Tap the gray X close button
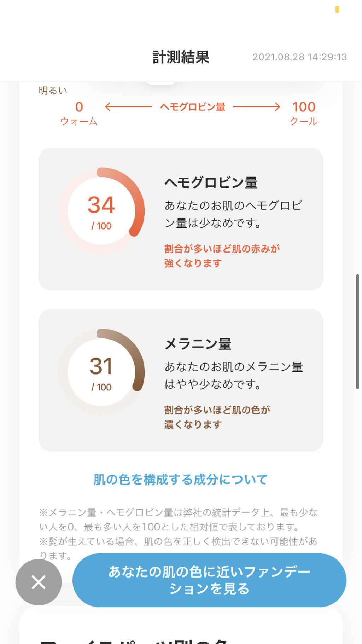The width and height of the screenshot is (362, 644). click(x=39, y=582)
